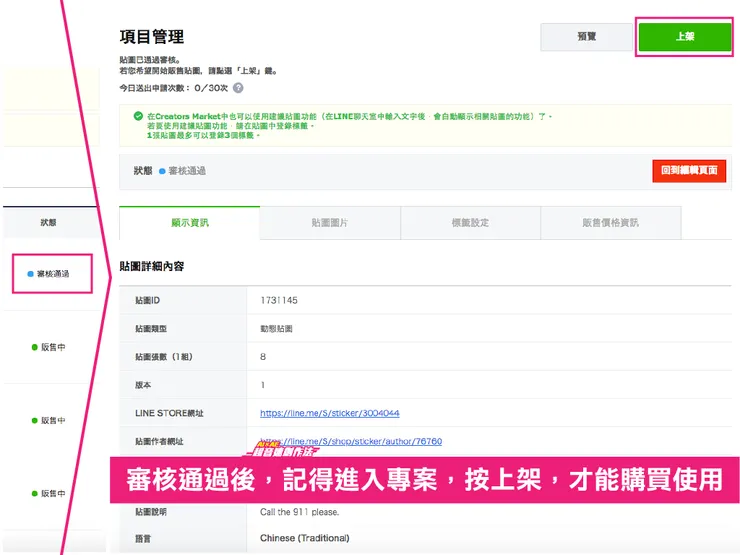Click the 狀態 column header in left list

pyautogui.click(x=48, y=222)
